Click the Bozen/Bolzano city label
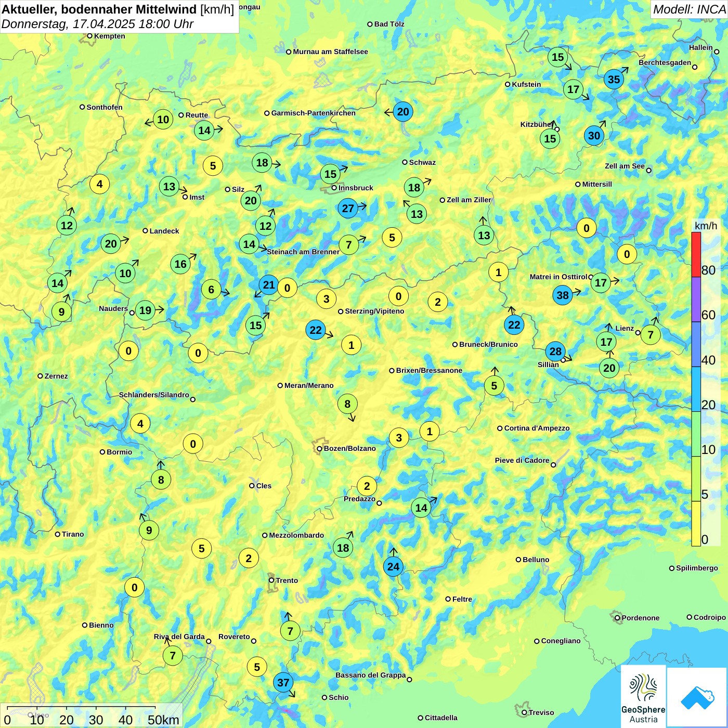The image size is (728, 728). pos(349,448)
